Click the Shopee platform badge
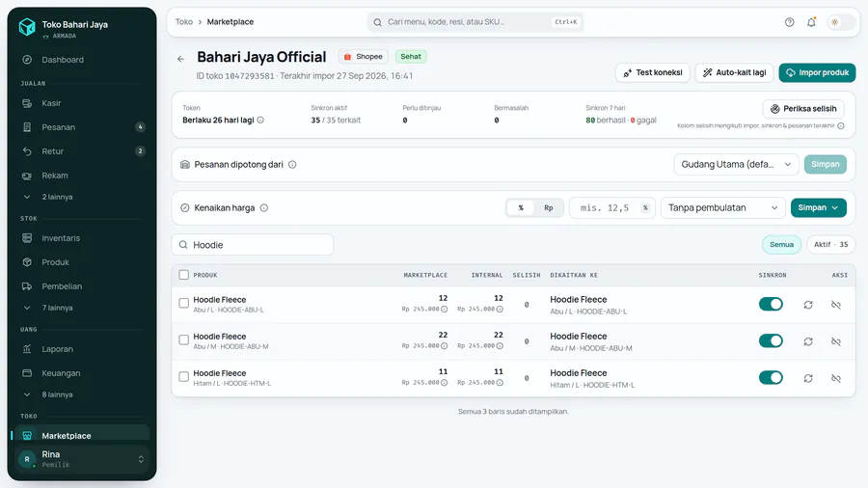The image size is (868, 488). click(364, 57)
